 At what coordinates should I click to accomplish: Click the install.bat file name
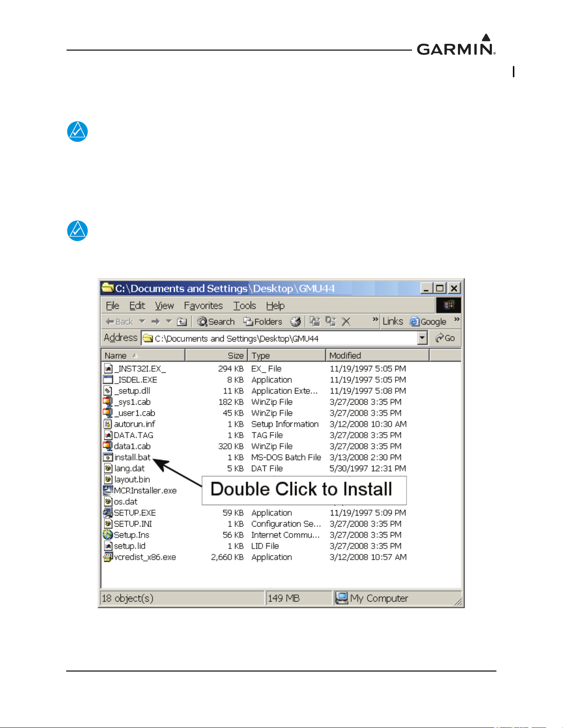[x=132, y=457]
